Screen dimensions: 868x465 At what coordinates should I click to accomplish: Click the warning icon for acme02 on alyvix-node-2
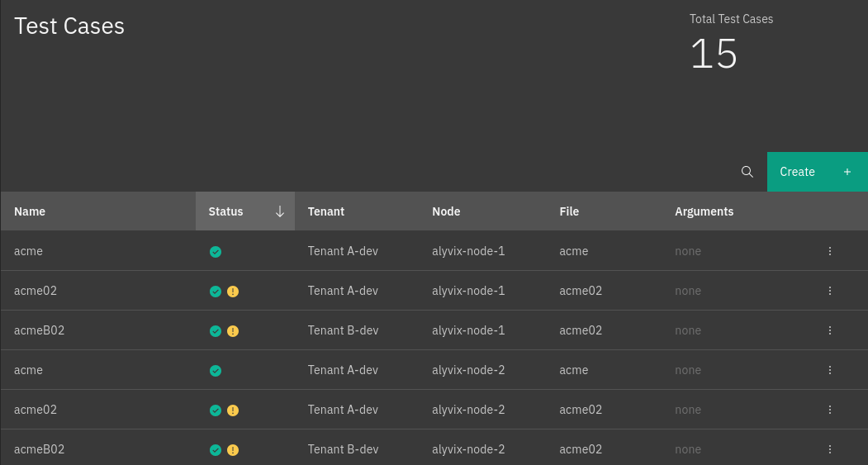[233, 410]
